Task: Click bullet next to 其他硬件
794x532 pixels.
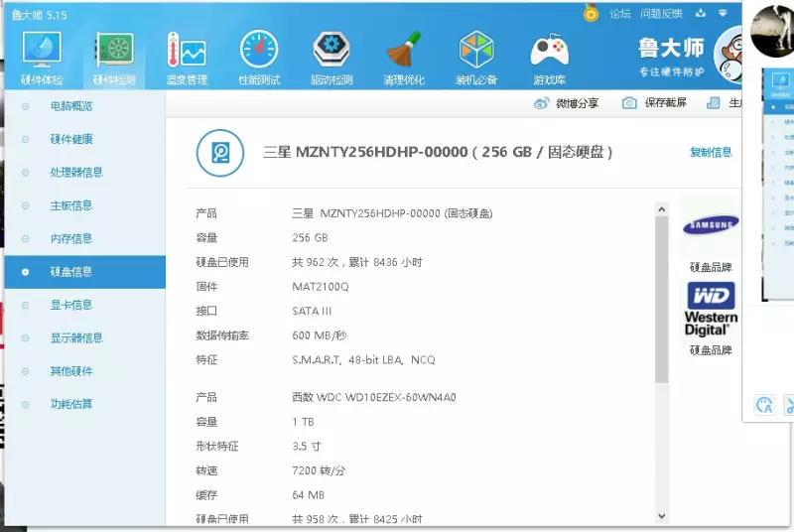Action: 26,371
